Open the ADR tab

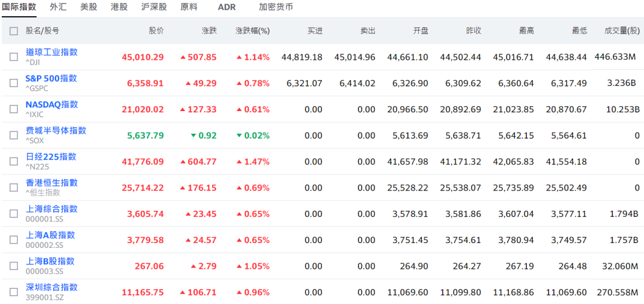click(226, 7)
